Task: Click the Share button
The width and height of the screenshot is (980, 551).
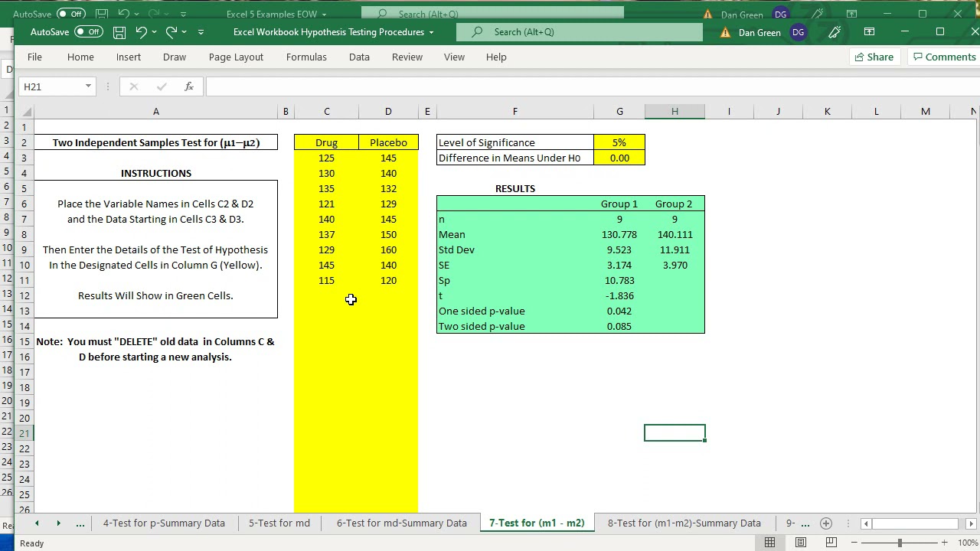Action: [874, 57]
